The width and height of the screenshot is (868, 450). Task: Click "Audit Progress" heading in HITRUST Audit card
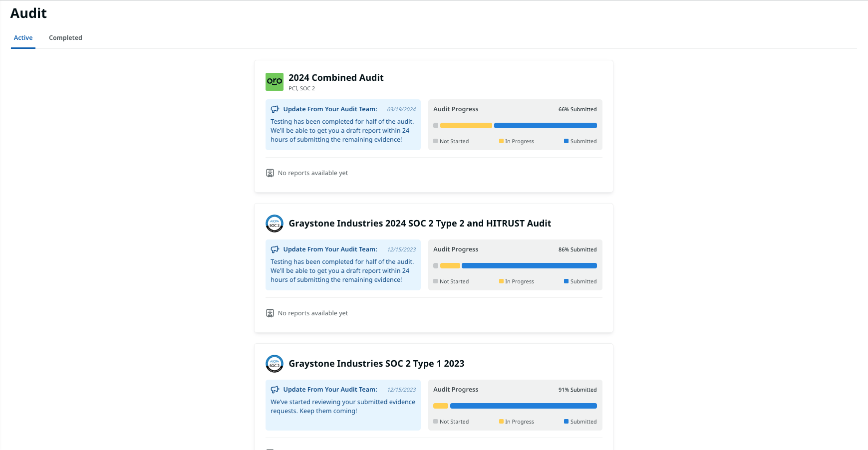(x=456, y=249)
